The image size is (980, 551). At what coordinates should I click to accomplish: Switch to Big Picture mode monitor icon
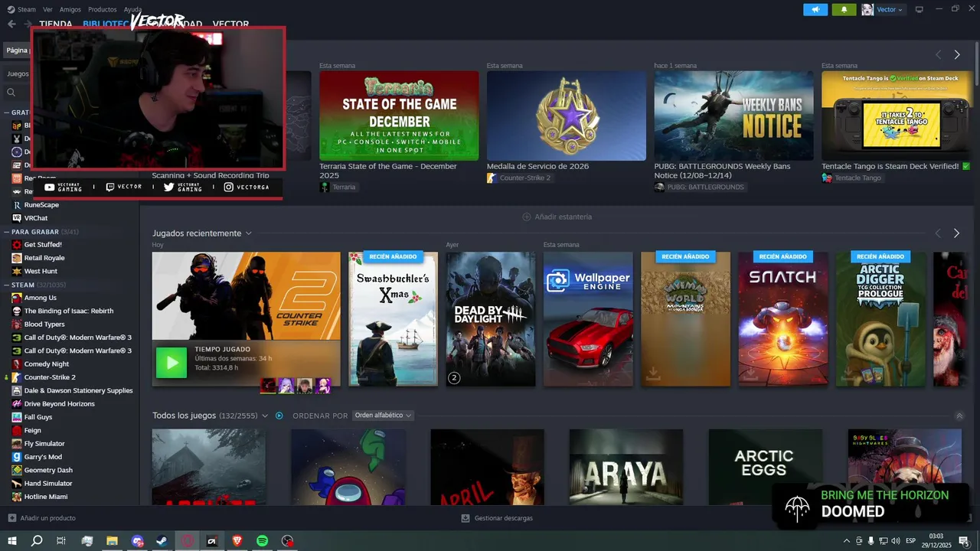click(920, 9)
